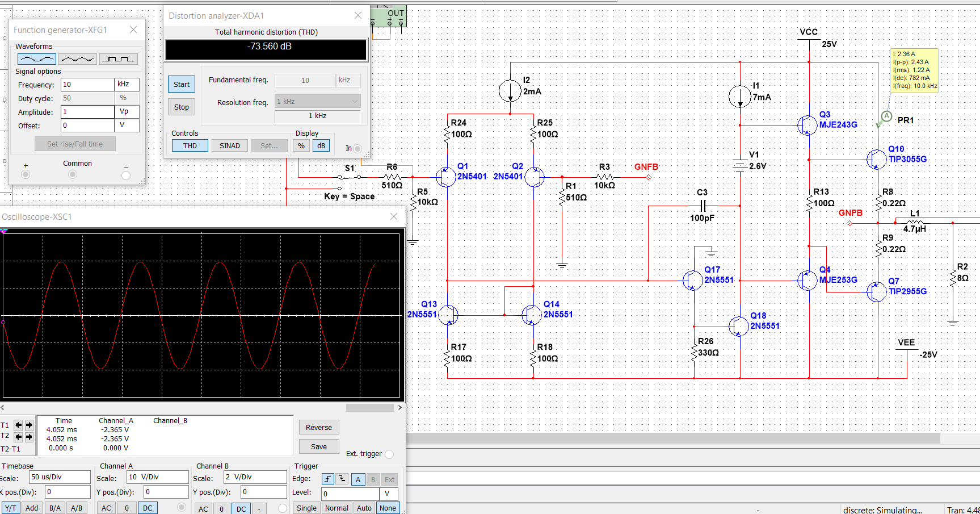Move cursor T1 right
Image resolution: width=980 pixels, height=514 pixels.
[x=29, y=425]
